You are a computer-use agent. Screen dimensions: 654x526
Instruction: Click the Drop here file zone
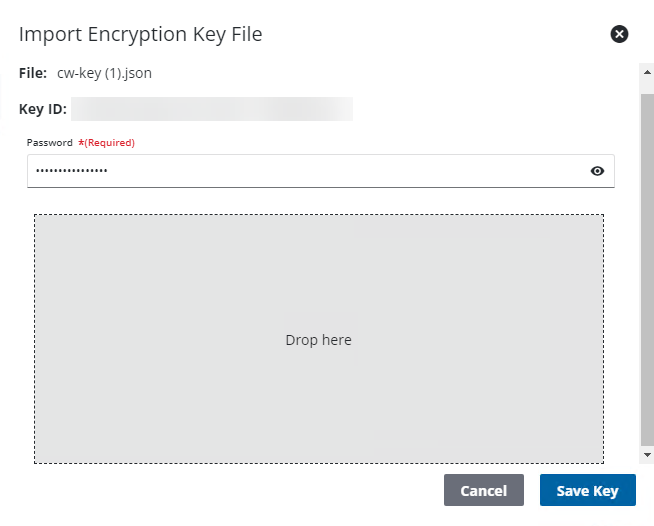[318, 339]
